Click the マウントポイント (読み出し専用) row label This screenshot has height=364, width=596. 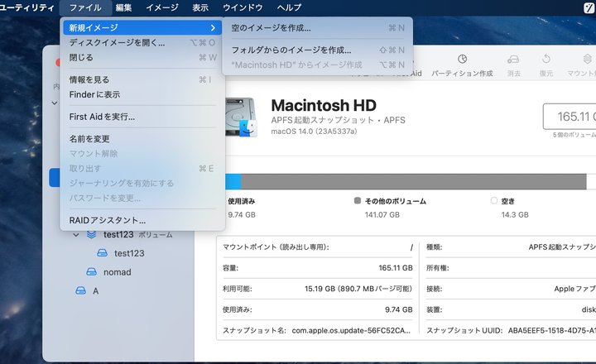coord(276,247)
